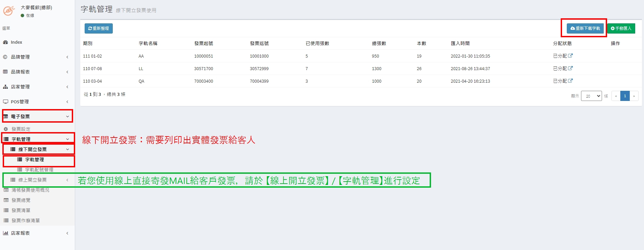
Task: Open the external link icon for LL row
Action: point(570,68)
